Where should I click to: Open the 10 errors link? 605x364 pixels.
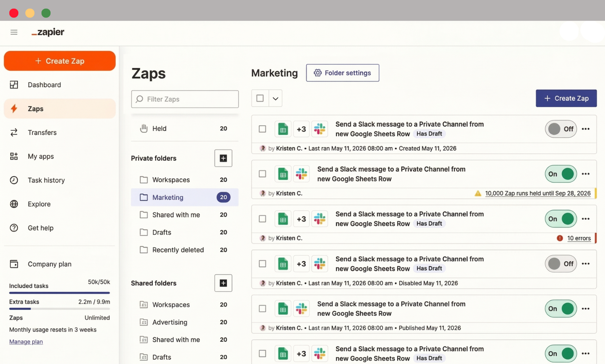pyautogui.click(x=579, y=238)
